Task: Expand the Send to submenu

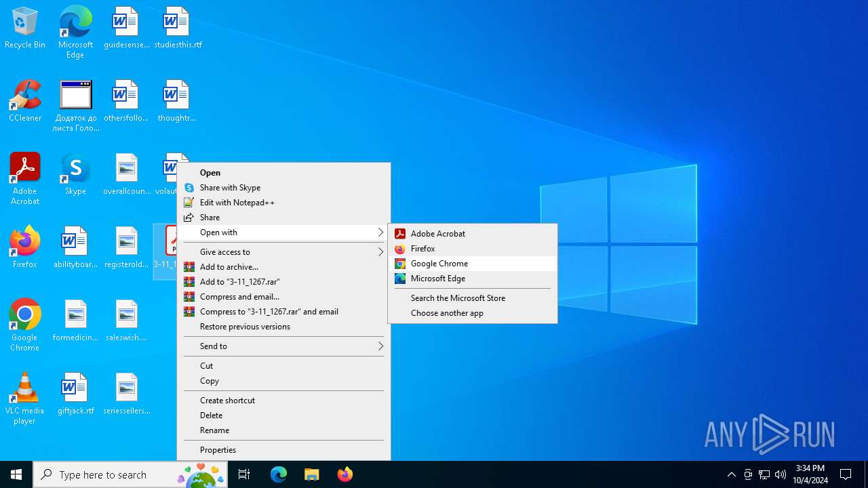Action: [x=283, y=346]
